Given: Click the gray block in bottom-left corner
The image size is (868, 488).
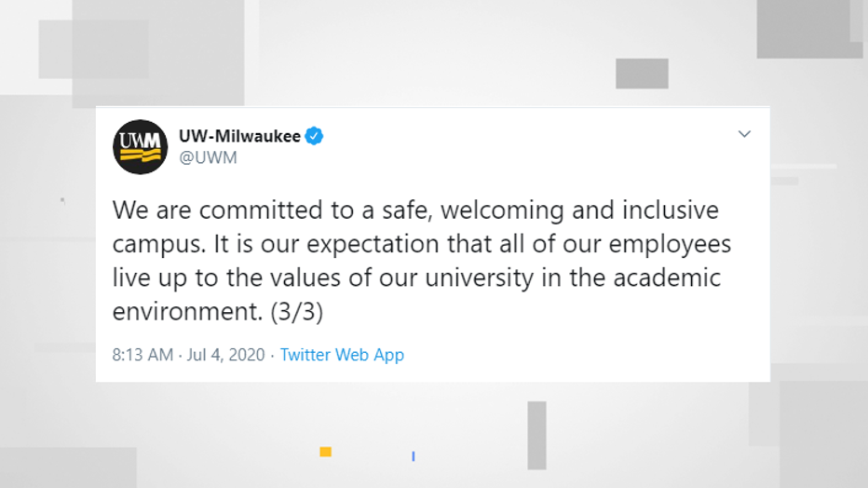Looking at the screenshot, I should [68, 468].
